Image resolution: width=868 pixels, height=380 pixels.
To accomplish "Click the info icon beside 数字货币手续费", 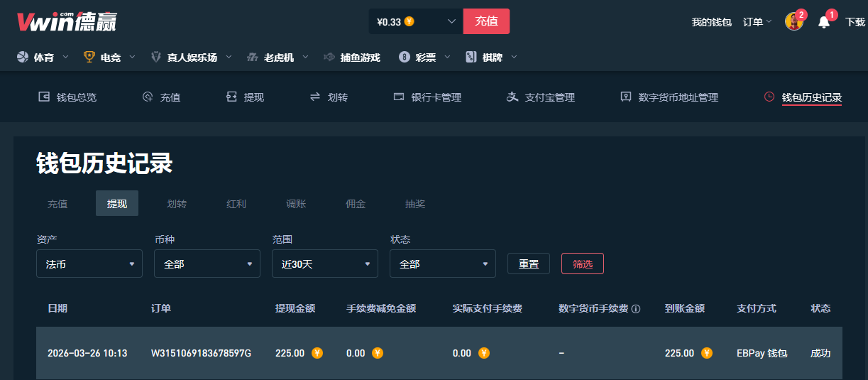I will pyautogui.click(x=636, y=309).
